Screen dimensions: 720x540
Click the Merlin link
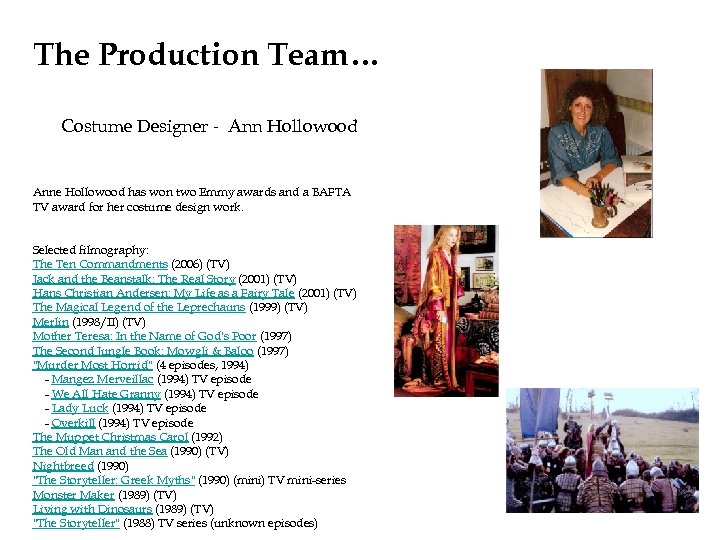click(51, 322)
